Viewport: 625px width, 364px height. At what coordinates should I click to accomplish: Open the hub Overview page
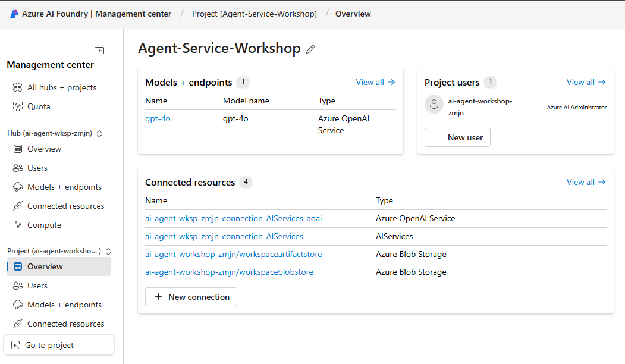point(44,149)
